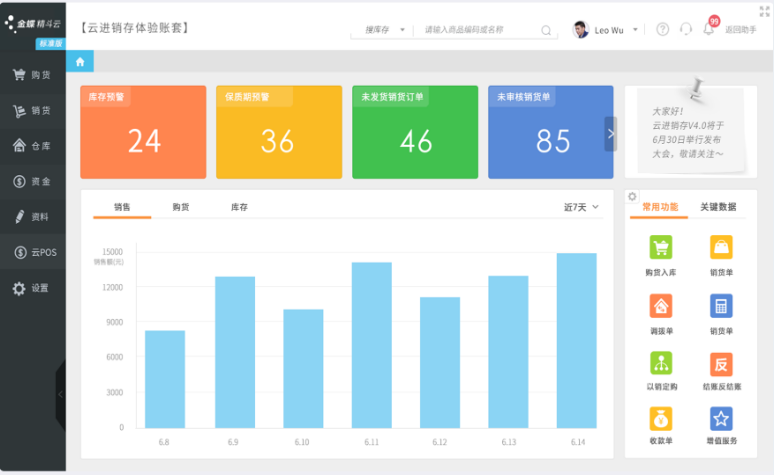Collapse the sidebar using its edge handle
The width and height of the screenshot is (774, 475).
61,395
